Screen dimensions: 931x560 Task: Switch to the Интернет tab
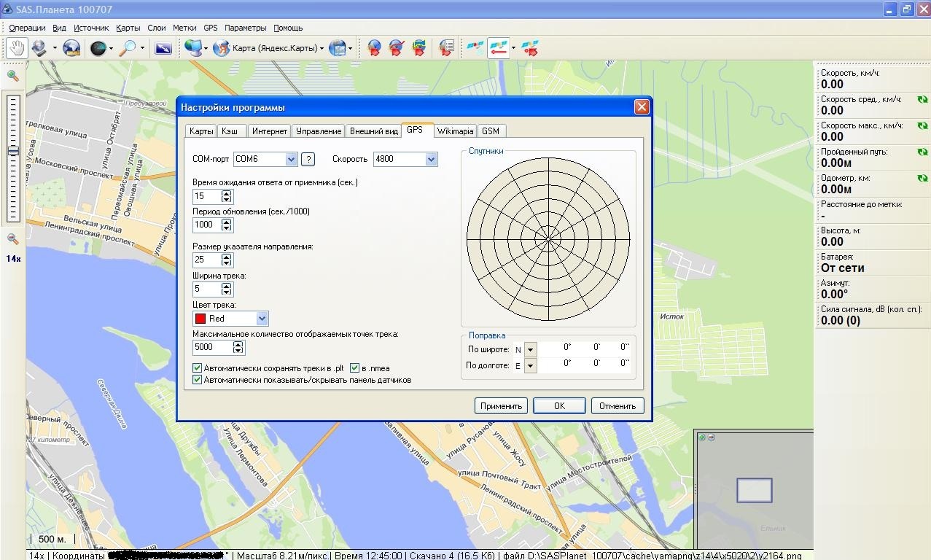click(x=270, y=131)
